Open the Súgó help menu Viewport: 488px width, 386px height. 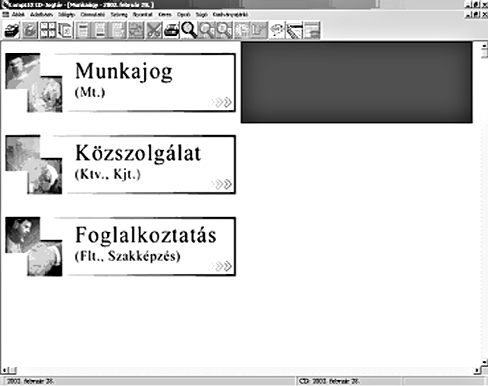[201, 15]
